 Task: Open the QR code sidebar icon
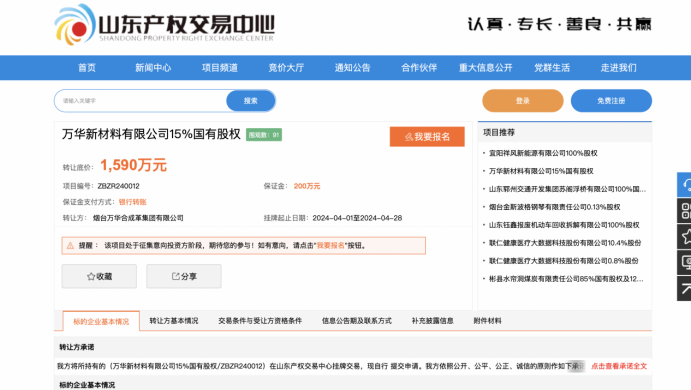[x=685, y=211]
